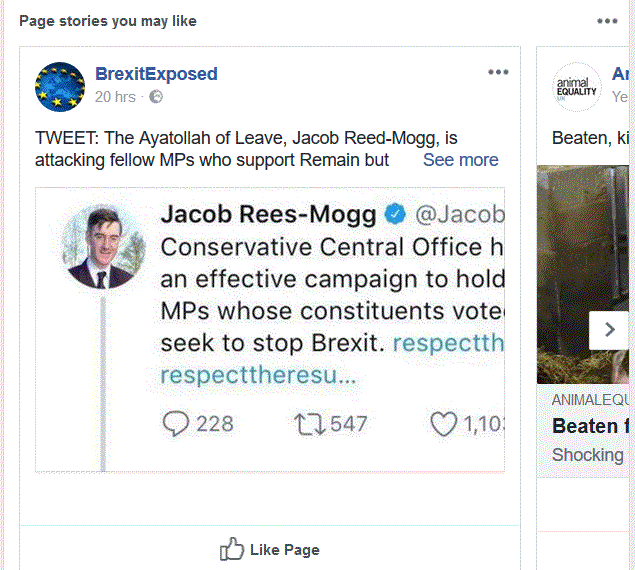Click the Animal Equality page logo
This screenshot has width=635, height=570.
pos(577,87)
